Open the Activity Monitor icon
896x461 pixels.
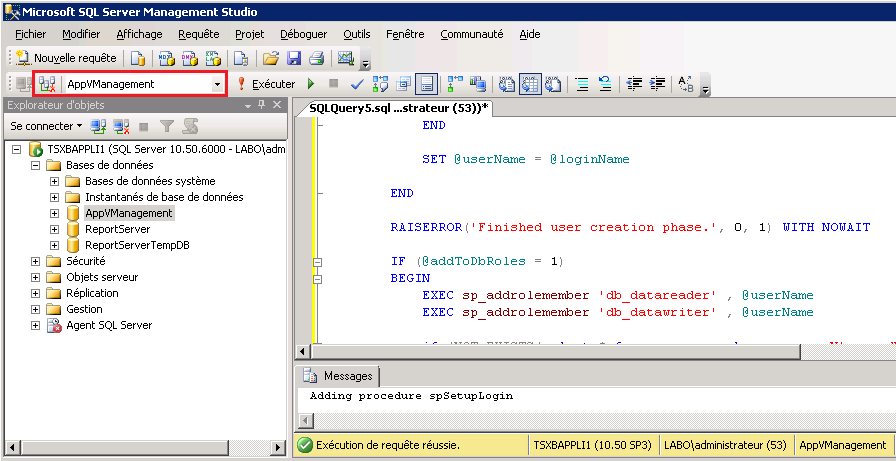coord(346,58)
